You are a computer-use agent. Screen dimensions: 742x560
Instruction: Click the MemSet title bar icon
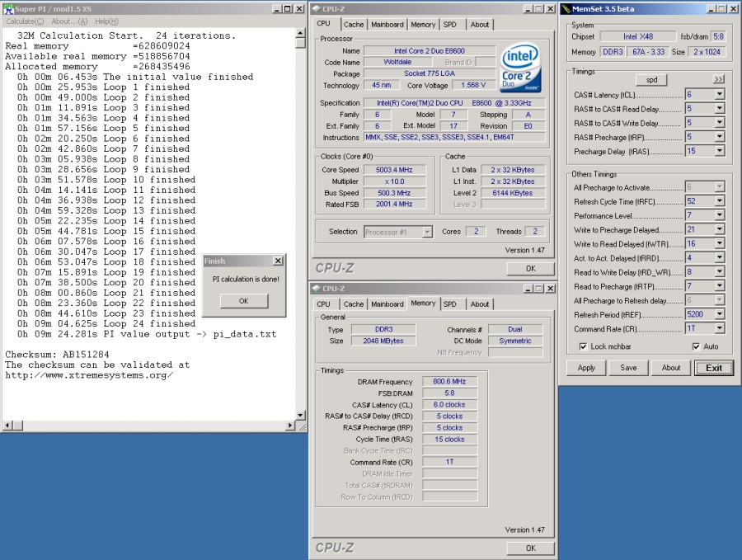coord(566,8)
